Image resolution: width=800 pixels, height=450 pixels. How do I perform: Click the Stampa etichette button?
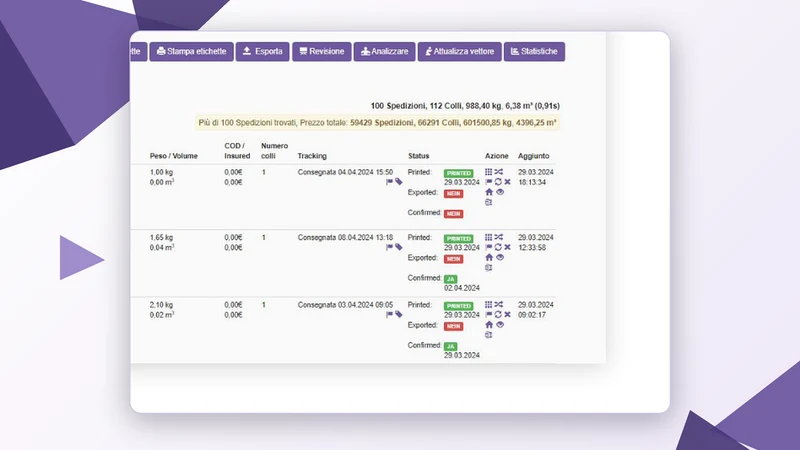(x=191, y=52)
